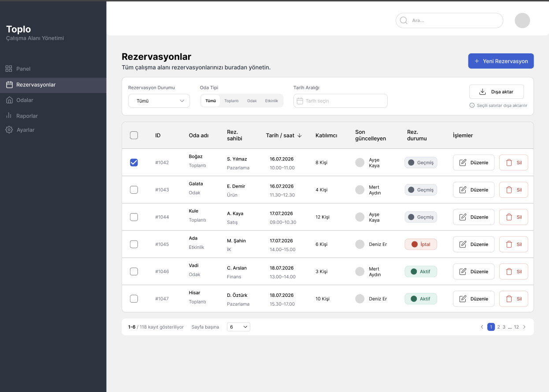Open the Rezervasyon Durumu dropdown
549x392 pixels.
click(x=159, y=101)
